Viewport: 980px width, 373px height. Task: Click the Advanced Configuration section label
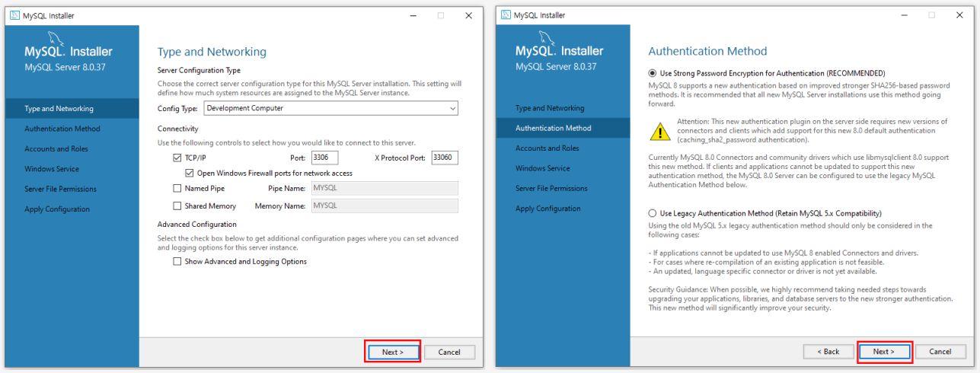197,225
